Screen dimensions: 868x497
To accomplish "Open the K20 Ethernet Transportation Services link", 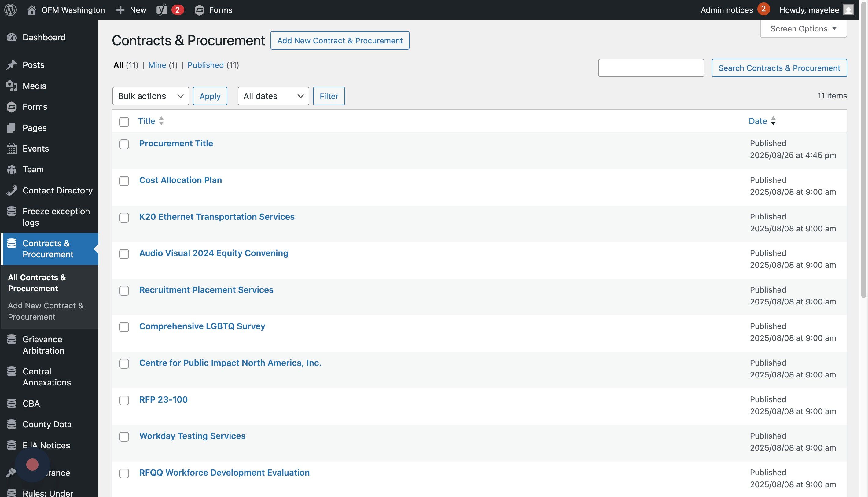I will (x=217, y=217).
